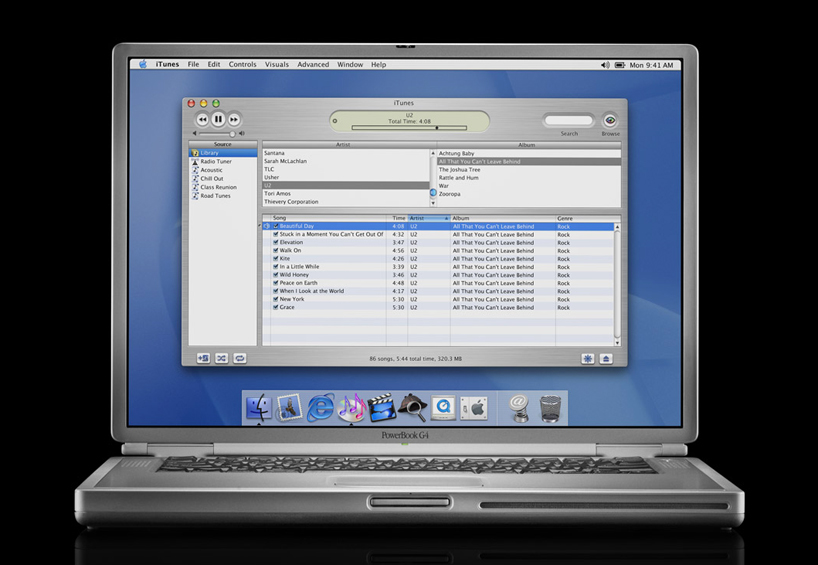Click song list scroll up arrow

pyautogui.click(x=617, y=227)
